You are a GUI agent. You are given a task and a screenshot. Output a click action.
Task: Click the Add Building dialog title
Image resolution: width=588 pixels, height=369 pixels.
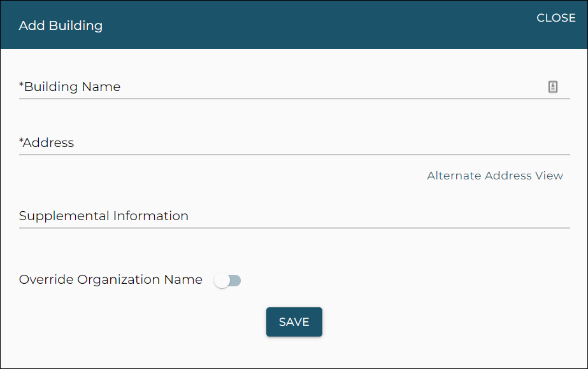pyautogui.click(x=61, y=25)
